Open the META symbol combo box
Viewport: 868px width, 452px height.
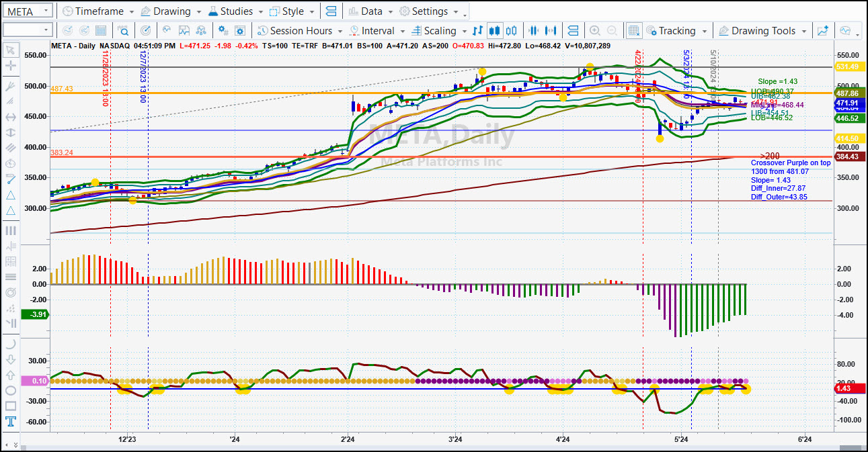point(28,11)
